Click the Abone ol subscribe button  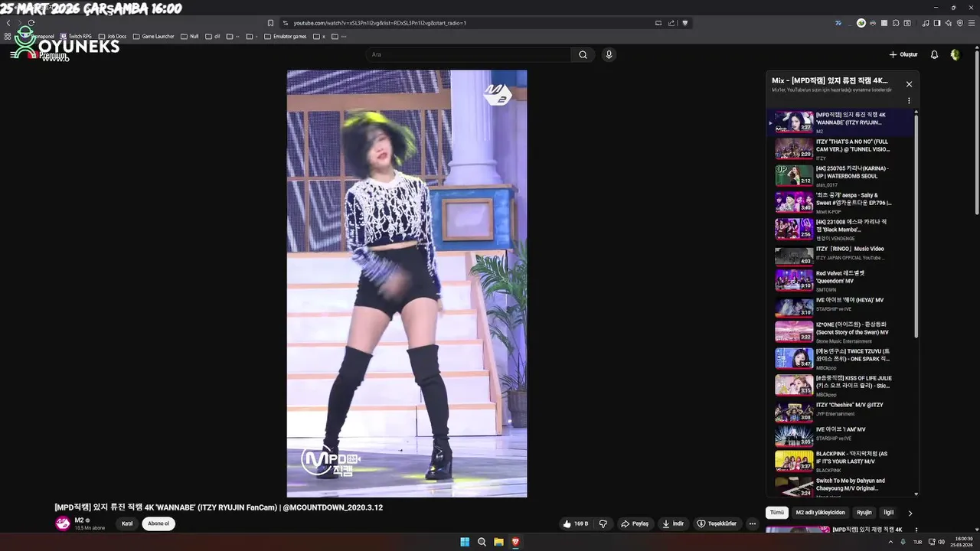pyautogui.click(x=158, y=523)
